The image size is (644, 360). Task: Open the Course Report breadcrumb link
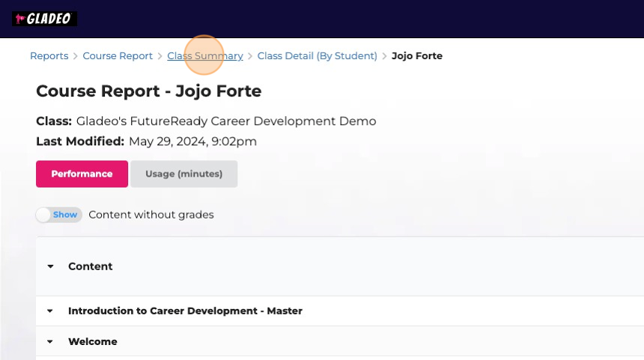coord(118,56)
